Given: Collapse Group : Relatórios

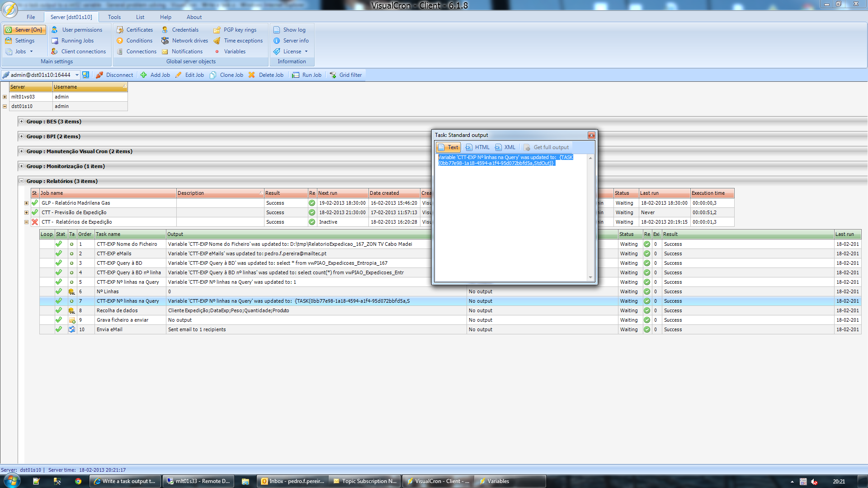Looking at the screenshot, I should [x=21, y=181].
